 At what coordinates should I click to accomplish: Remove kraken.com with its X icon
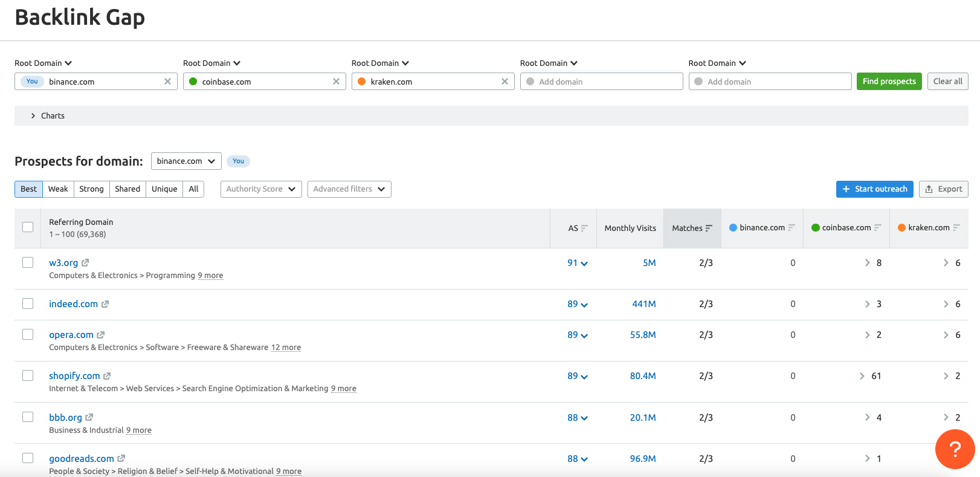(x=505, y=82)
